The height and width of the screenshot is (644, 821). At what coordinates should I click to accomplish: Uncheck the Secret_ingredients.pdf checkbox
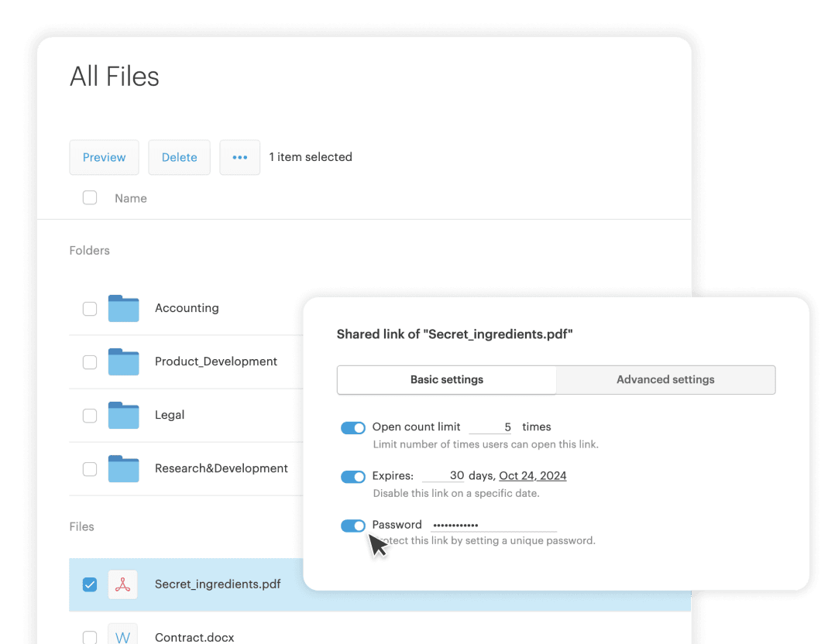pyautogui.click(x=90, y=584)
